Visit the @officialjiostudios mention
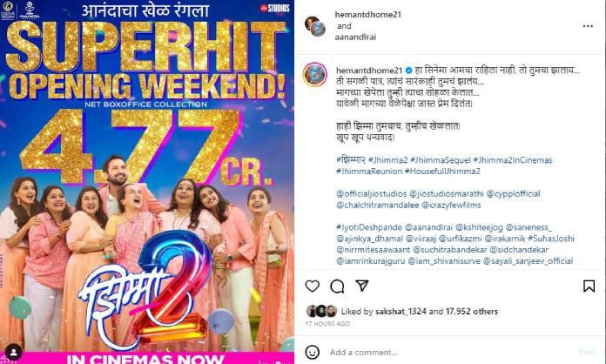606x364 pixels. pos(372,193)
